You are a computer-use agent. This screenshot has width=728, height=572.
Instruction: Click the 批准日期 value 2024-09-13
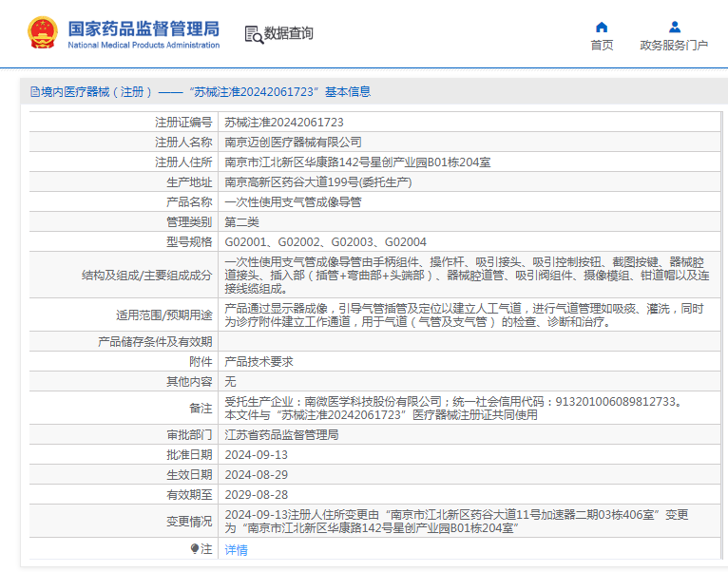point(256,454)
